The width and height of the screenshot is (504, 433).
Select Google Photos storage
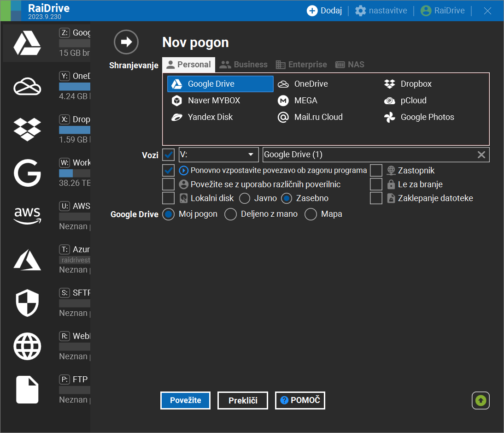(x=433, y=117)
